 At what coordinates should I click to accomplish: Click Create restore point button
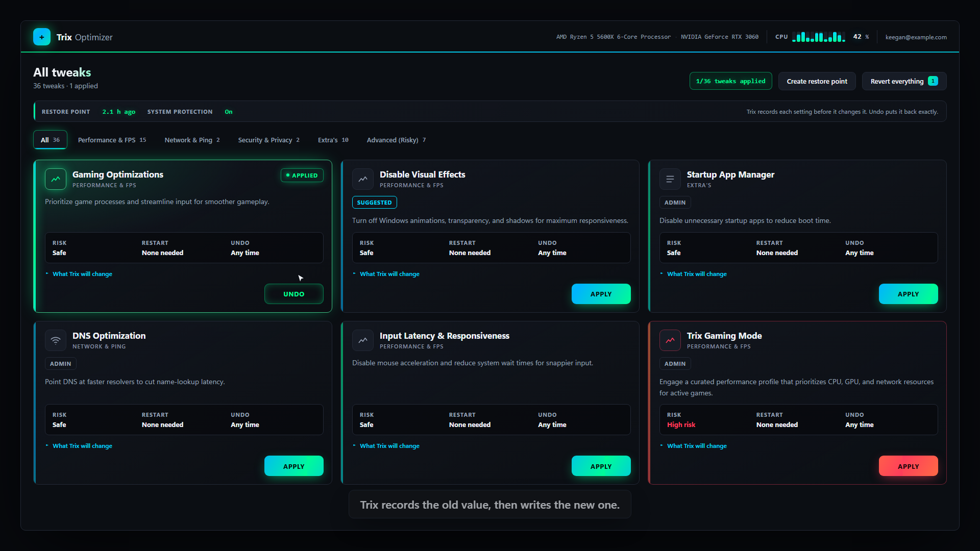817,81
